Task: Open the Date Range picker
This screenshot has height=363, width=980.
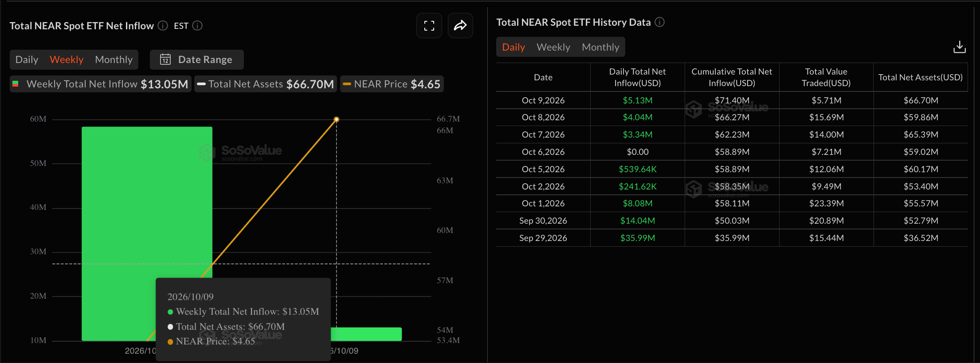Action: [197, 59]
